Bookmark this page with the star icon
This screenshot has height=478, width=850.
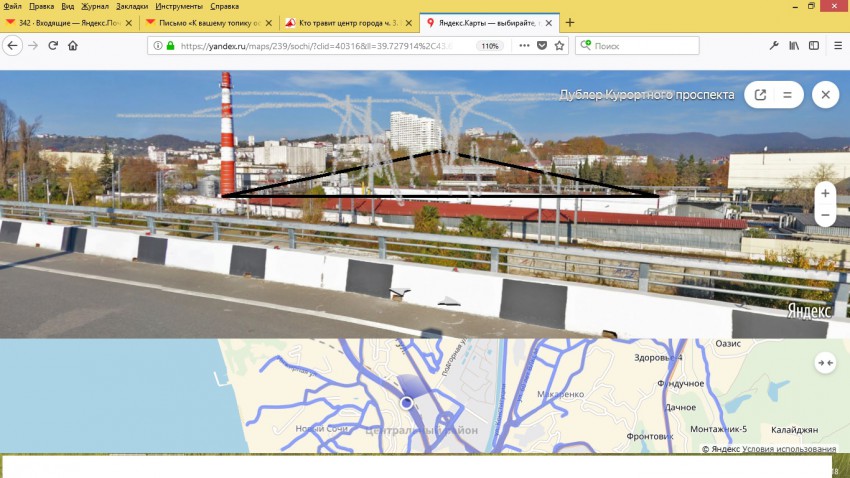point(560,46)
